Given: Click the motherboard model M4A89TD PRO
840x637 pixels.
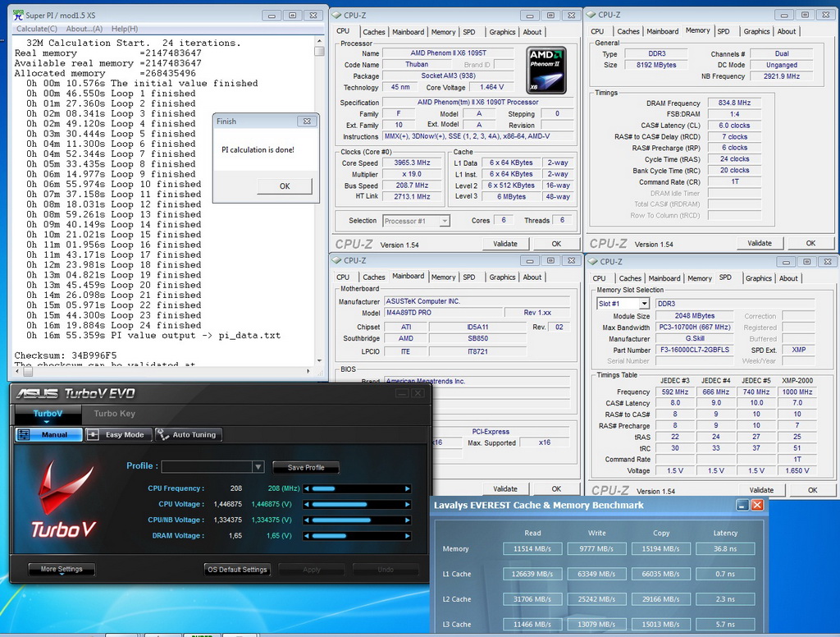Looking at the screenshot, I should pyautogui.click(x=444, y=313).
